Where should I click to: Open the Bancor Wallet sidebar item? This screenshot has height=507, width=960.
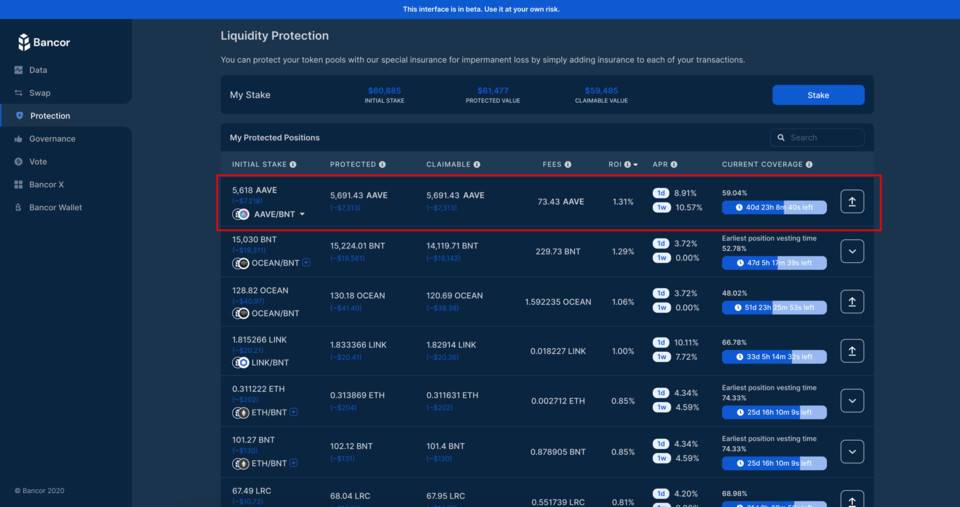[55, 208]
